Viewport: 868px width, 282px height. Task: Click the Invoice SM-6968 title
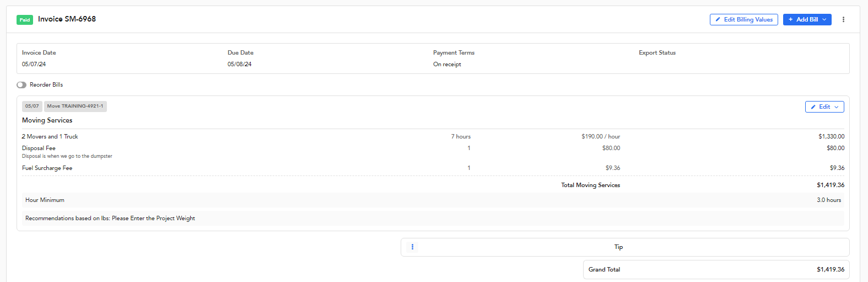(67, 19)
